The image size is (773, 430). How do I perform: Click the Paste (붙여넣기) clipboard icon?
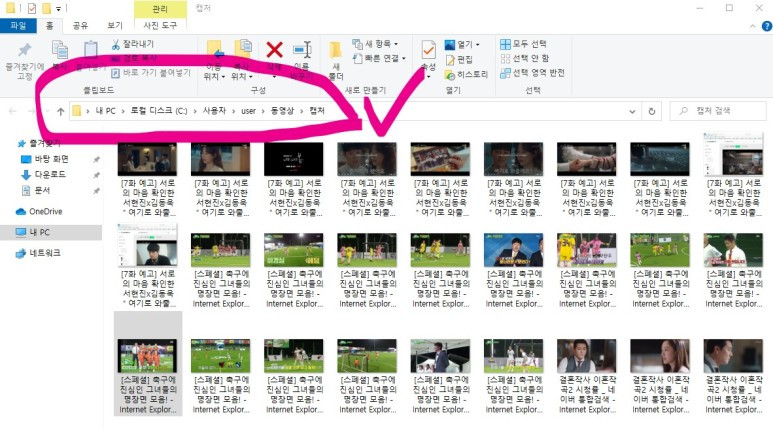90,50
